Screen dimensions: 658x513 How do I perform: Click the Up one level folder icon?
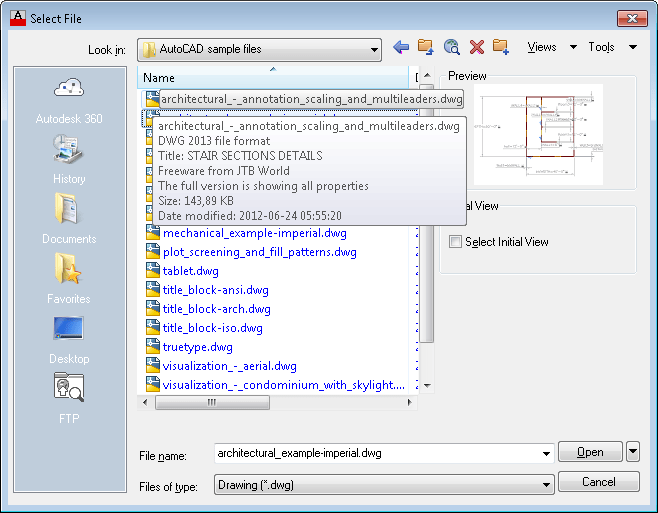click(x=426, y=47)
